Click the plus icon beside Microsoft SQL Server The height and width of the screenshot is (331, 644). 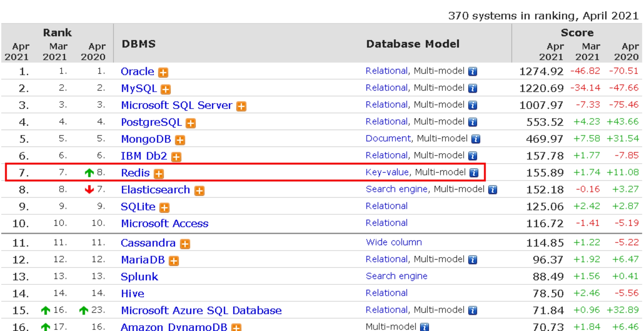(x=241, y=106)
